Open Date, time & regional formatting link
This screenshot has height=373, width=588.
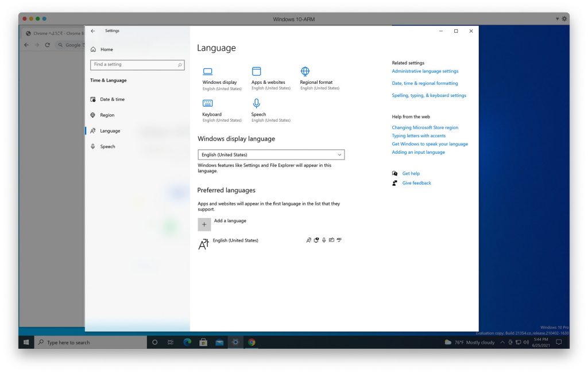(x=424, y=83)
